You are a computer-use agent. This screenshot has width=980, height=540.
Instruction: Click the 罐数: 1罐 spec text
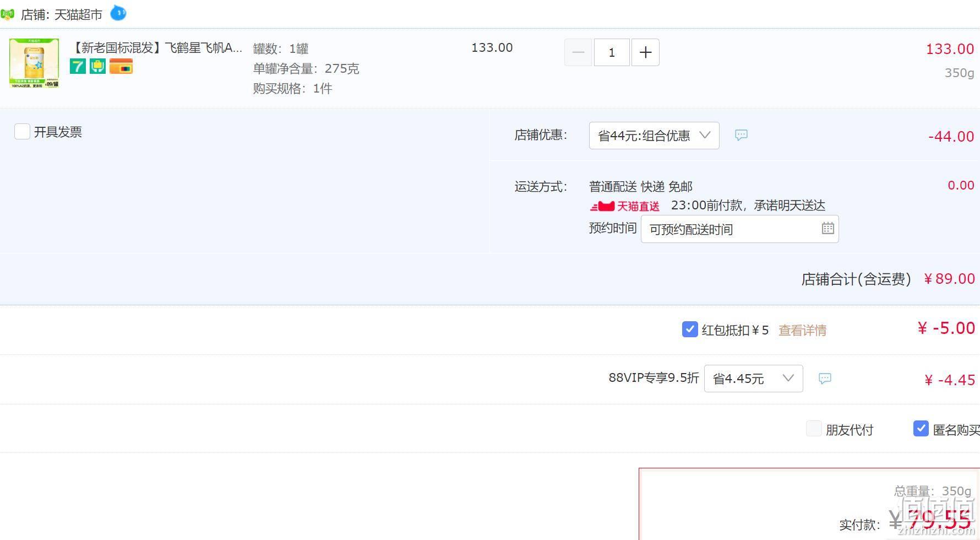tap(281, 48)
